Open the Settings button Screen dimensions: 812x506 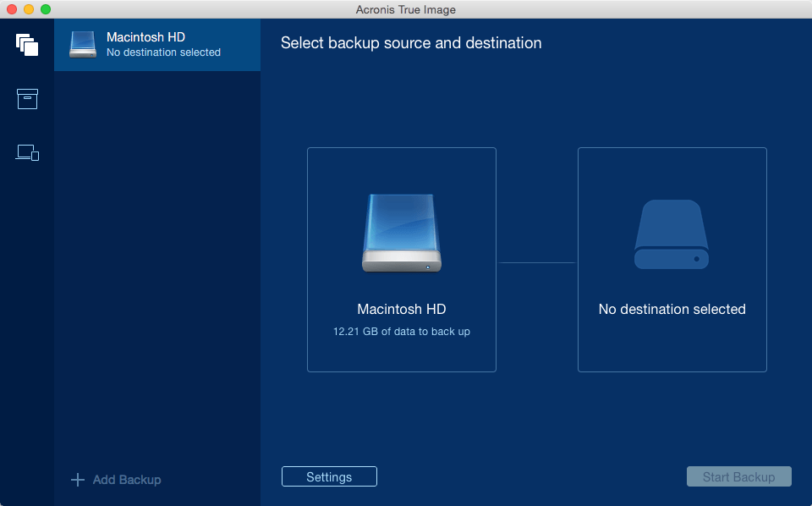point(329,476)
